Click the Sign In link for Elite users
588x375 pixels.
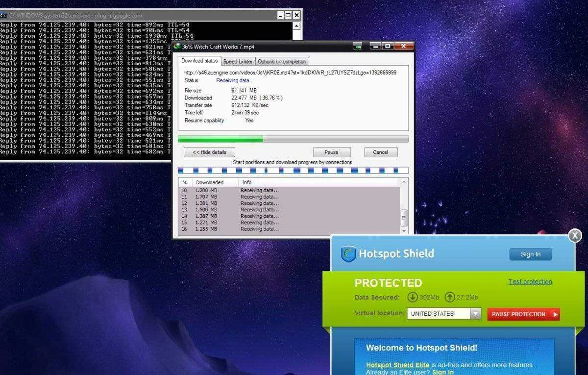443,372
